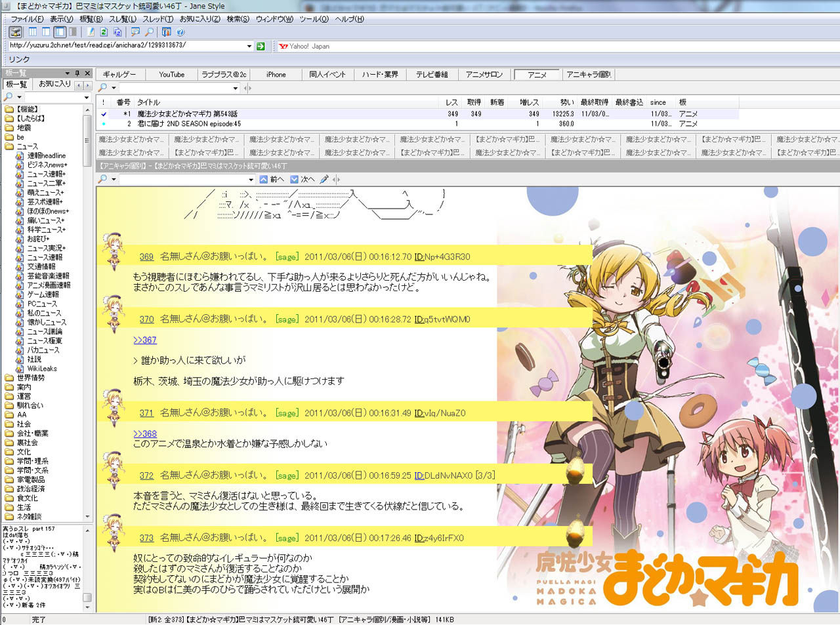Jump to next with 次へ button
840x625 pixels.
pyautogui.click(x=303, y=179)
